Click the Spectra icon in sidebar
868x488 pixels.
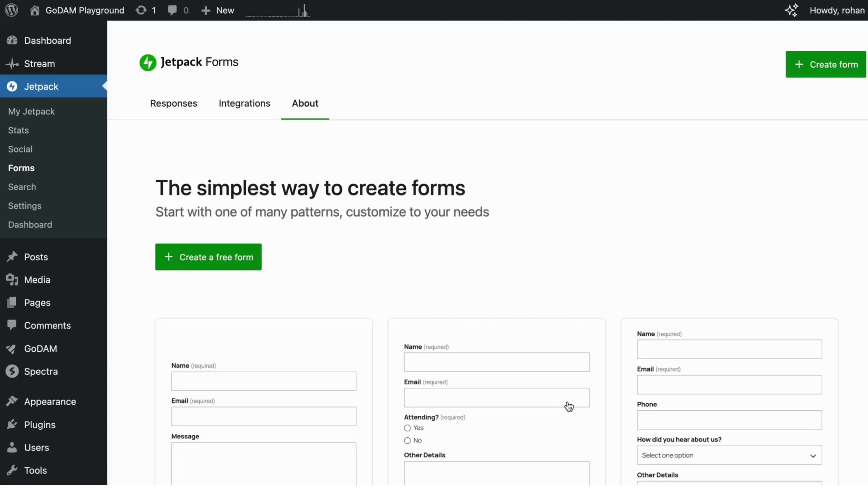pos(12,372)
